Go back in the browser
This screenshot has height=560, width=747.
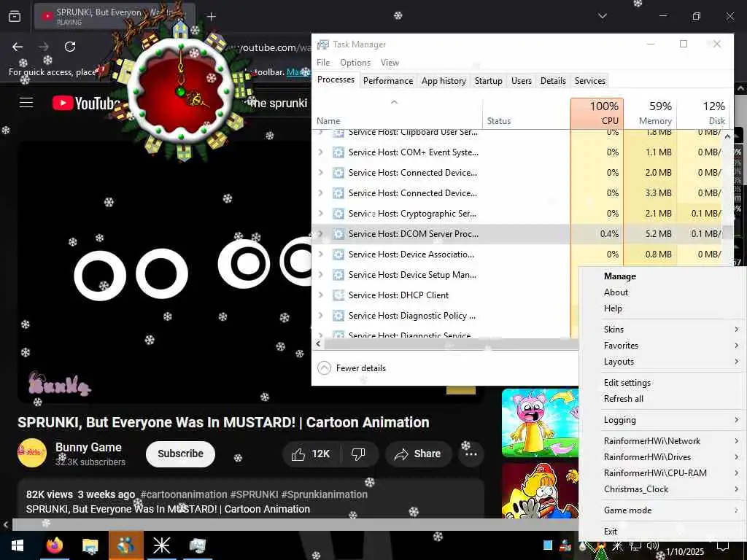tap(18, 47)
